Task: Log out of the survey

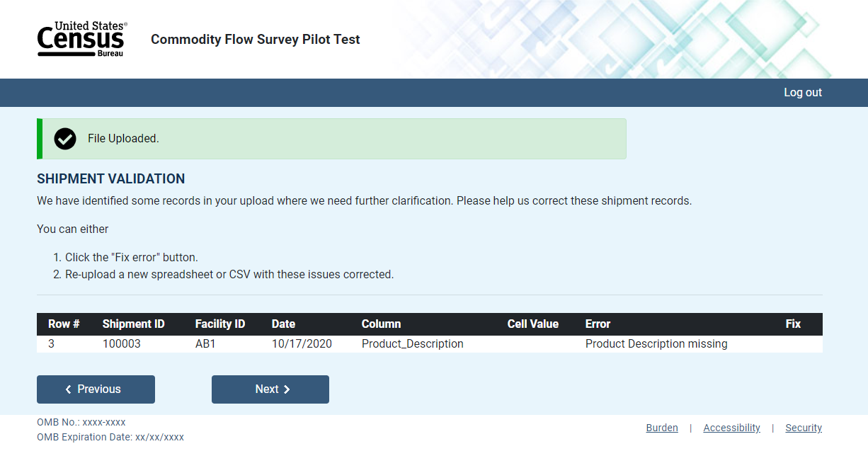Action: [x=802, y=93]
